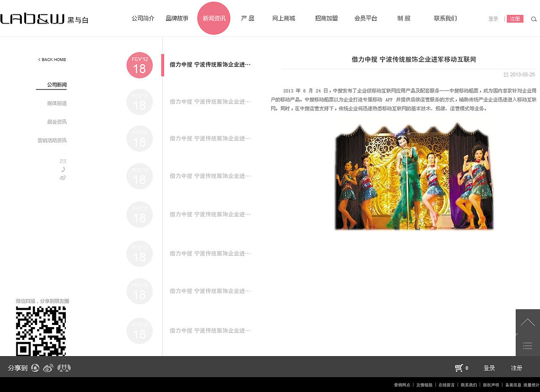The height and width of the screenshot is (392, 540).
Task: Click the BACK HOME link
Action: click(51, 59)
